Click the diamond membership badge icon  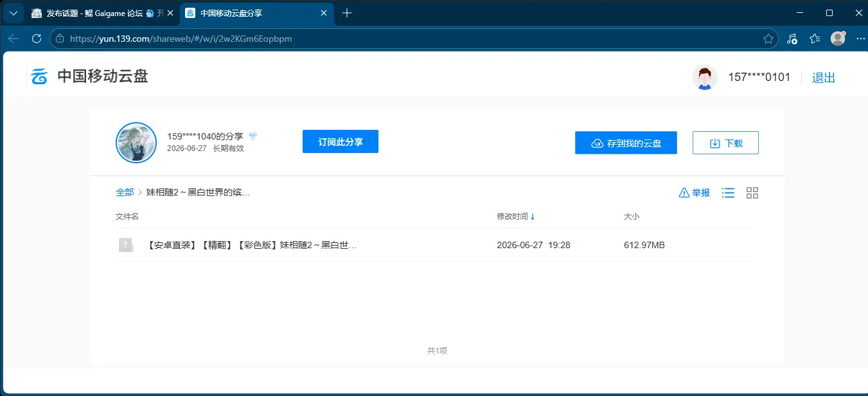pyautogui.click(x=253, y=136)
